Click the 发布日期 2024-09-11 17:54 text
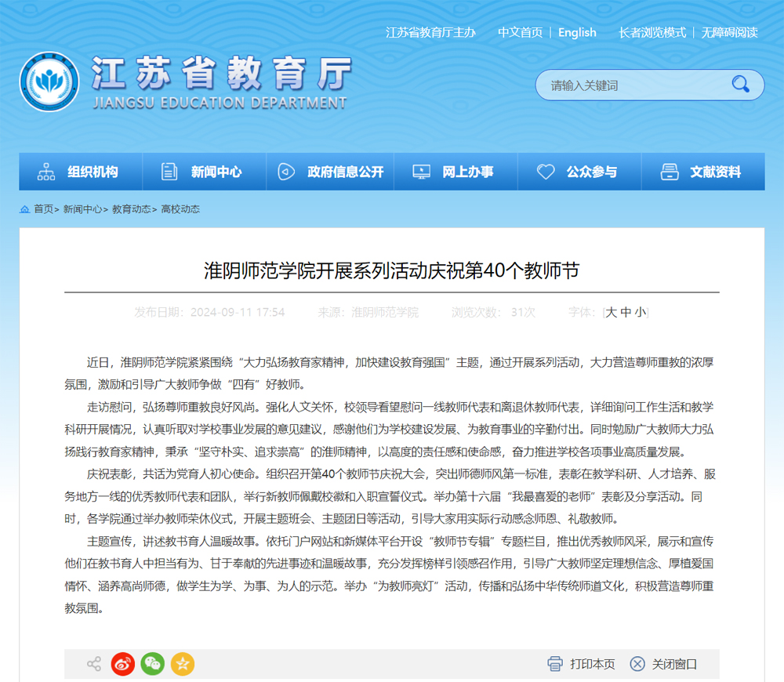This screenshot has width=784, height=682. coord(209,313)
